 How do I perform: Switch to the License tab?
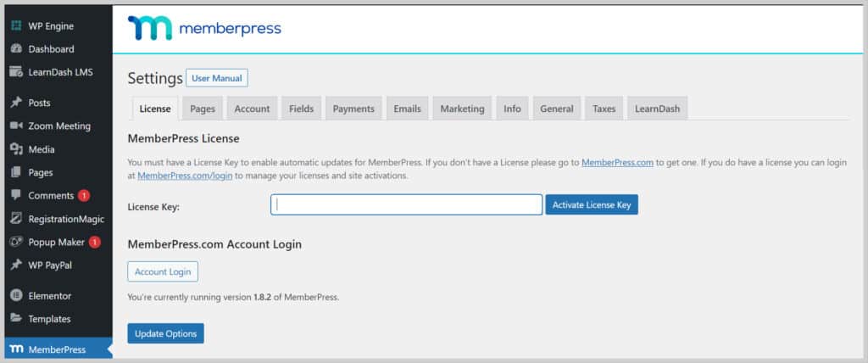155,109
